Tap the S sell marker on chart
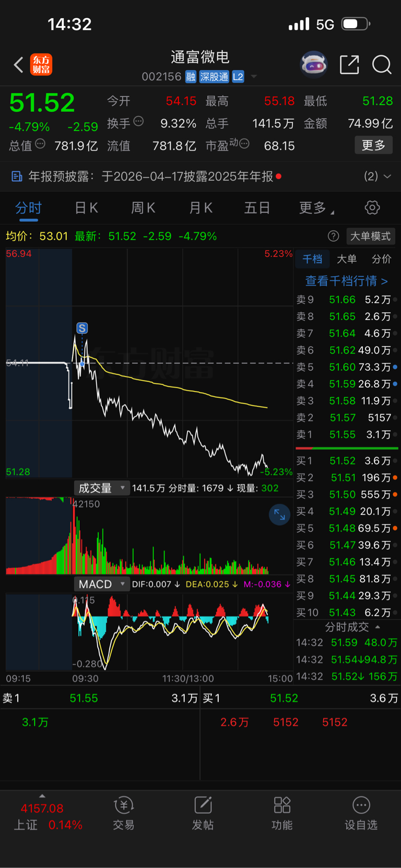 (82, 328)
